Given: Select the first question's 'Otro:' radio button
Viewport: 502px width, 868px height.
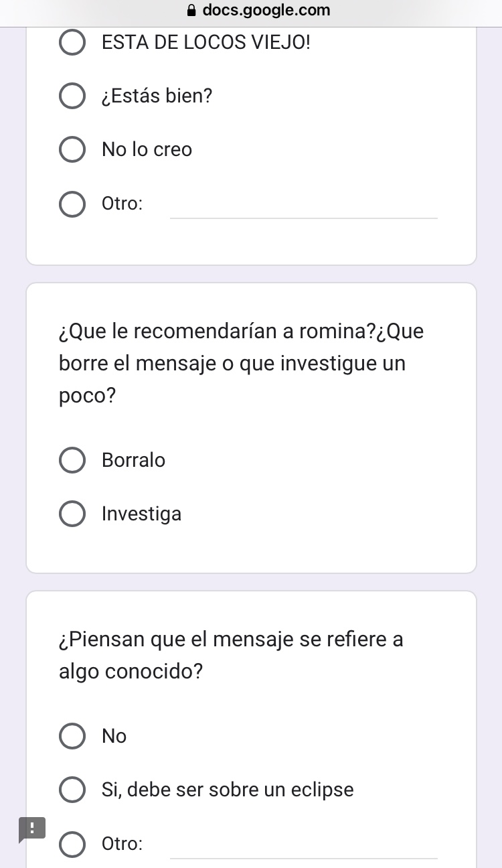Looking at the screenshot, I should 72,204.
